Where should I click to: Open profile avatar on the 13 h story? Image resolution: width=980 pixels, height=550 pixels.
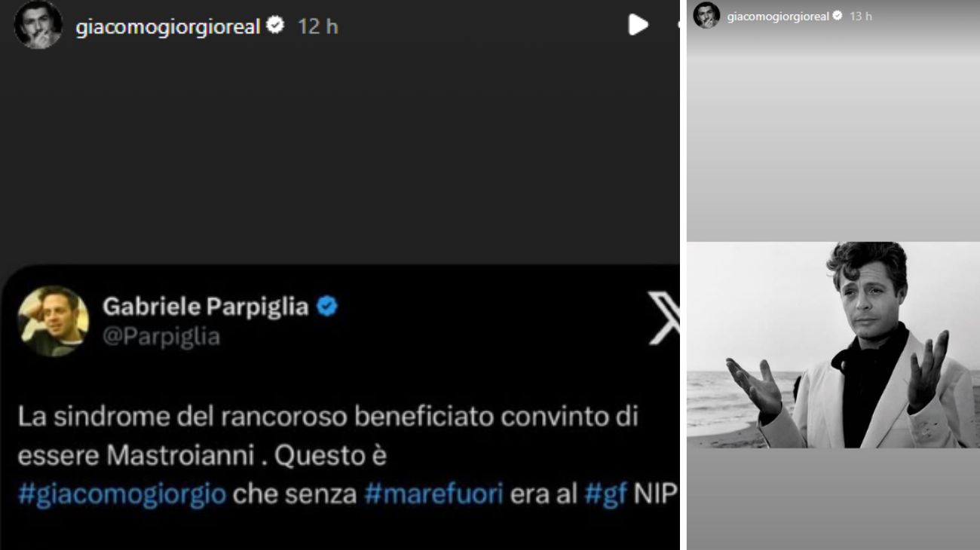(706, 15)
